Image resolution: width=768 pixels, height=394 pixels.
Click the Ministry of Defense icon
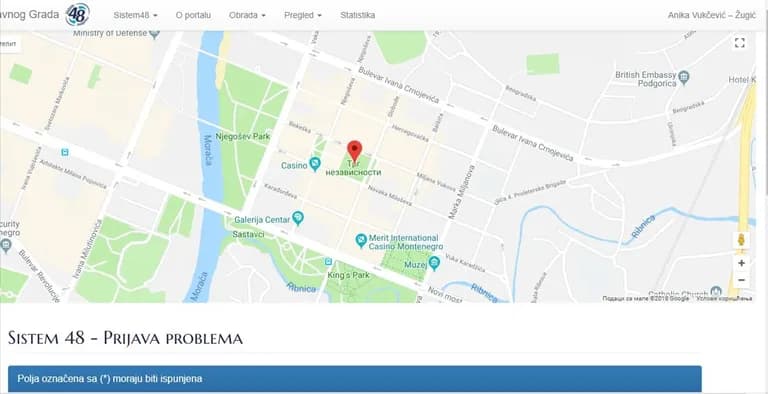tap(154, 34)
